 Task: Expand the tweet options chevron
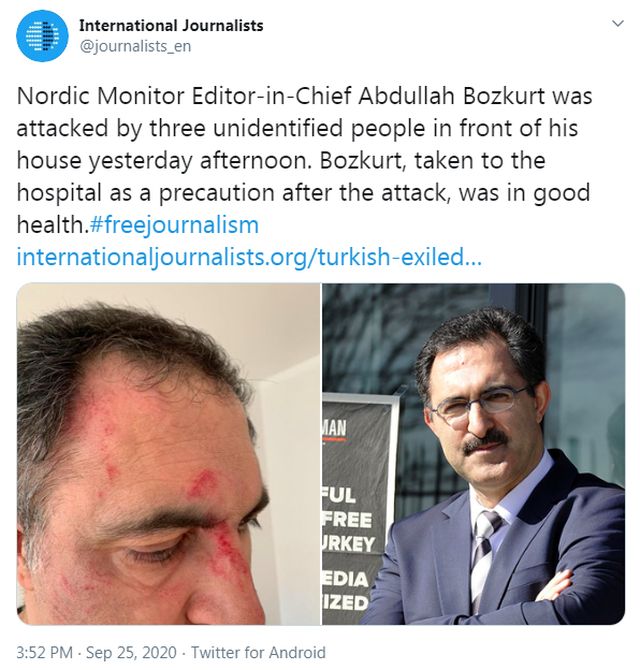(618, 24)
